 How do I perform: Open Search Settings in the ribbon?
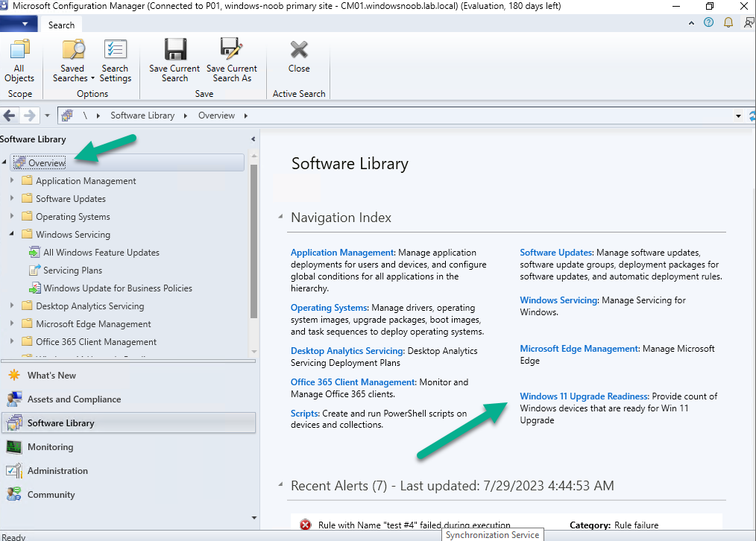[116, 60]
